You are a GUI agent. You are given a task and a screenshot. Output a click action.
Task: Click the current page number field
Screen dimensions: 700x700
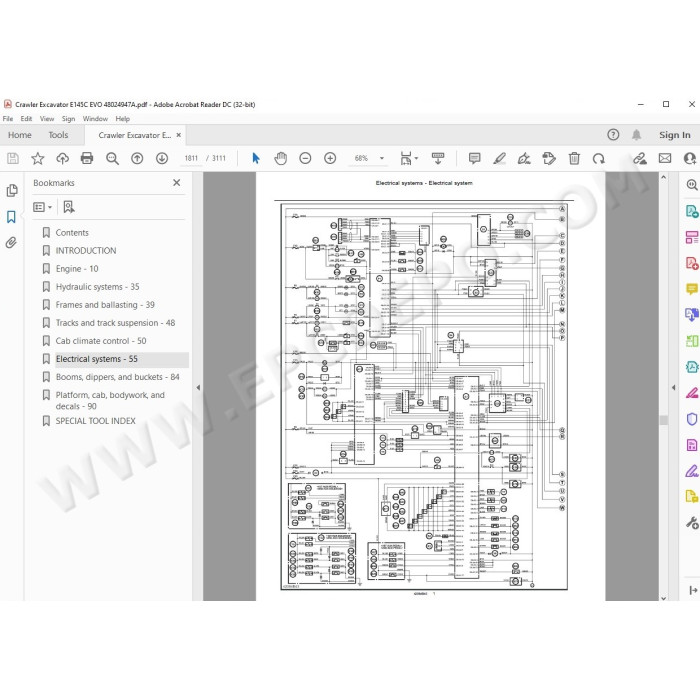click(x=191, y=158)
